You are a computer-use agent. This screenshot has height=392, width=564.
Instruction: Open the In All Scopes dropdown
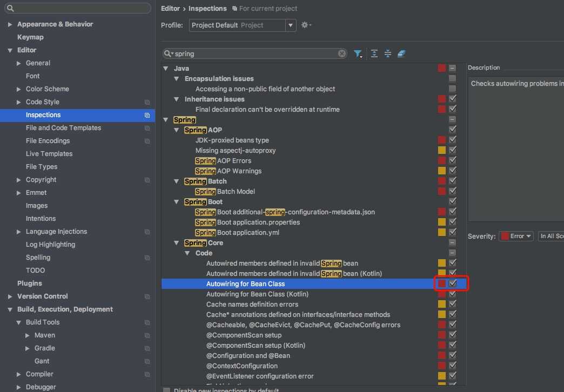pyautogui.click(x=551, y=236)
